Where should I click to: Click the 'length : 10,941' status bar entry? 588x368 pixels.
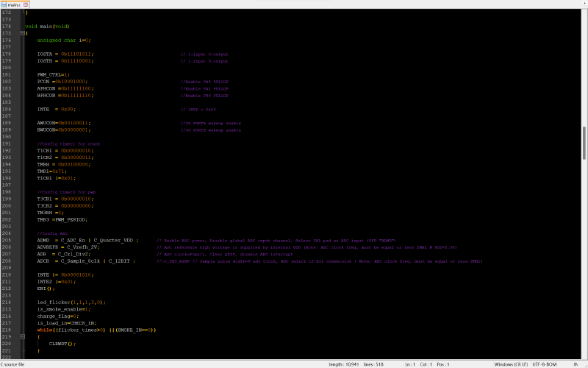tap(344, 364)
